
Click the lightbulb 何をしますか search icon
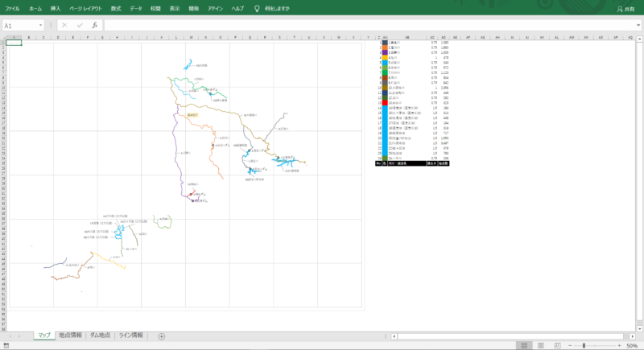tap(257, 8)
